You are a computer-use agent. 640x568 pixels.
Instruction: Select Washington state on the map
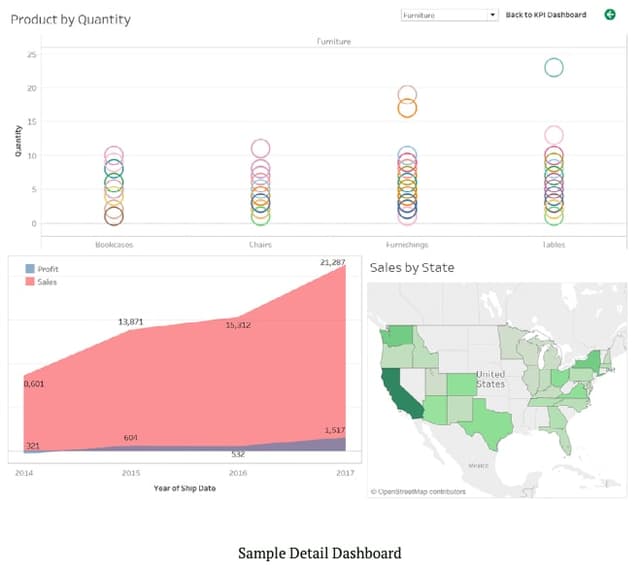point(399,333)
